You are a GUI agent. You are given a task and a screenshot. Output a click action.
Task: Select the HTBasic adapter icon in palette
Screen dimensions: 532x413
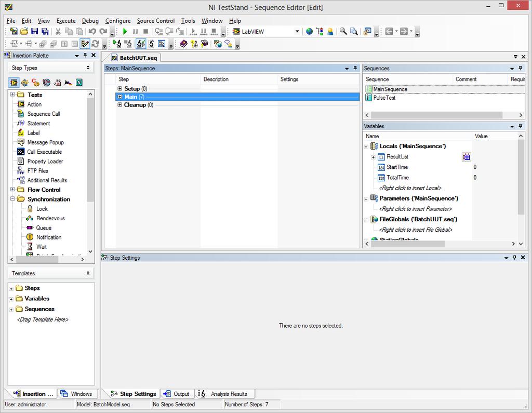click(x=68, y=83)
